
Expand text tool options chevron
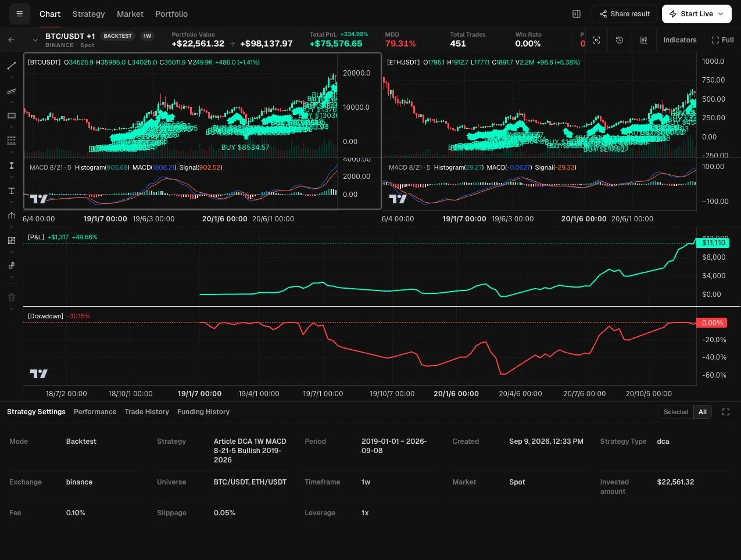tap(11, 202)
